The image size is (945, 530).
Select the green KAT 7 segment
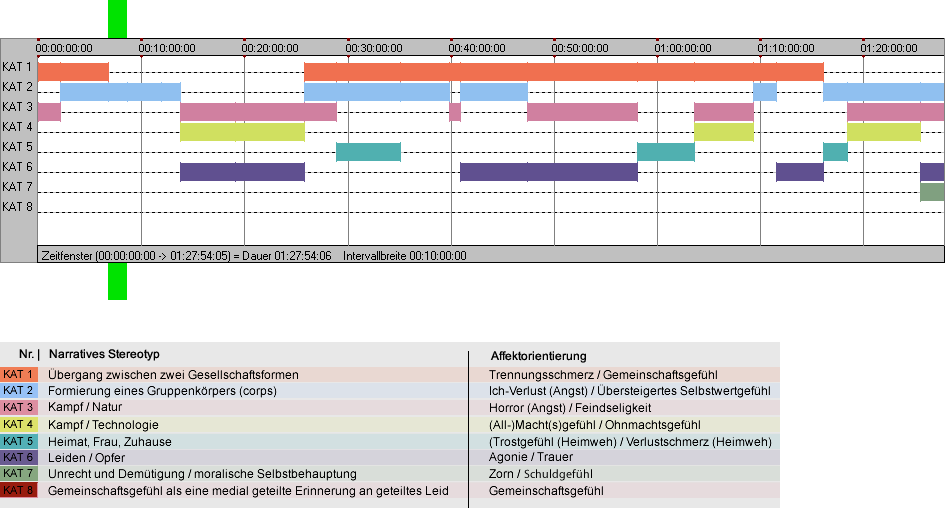(932, 192)
